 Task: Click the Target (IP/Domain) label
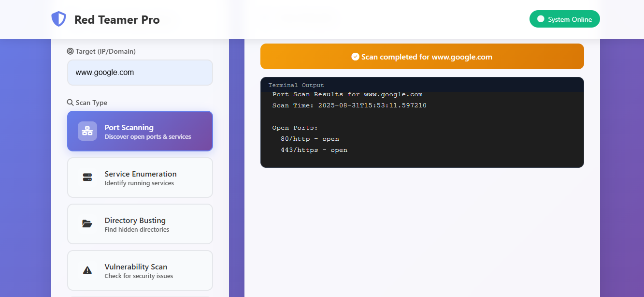point(106,51)
